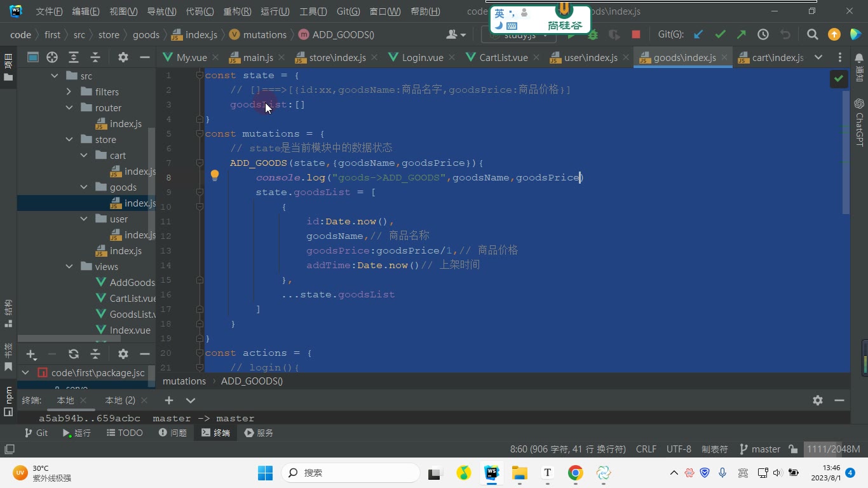Image resolution: width=868 pixels, height=488 pixels.
Task: Expand the filters folder
Action: click(x=69, y=92)
